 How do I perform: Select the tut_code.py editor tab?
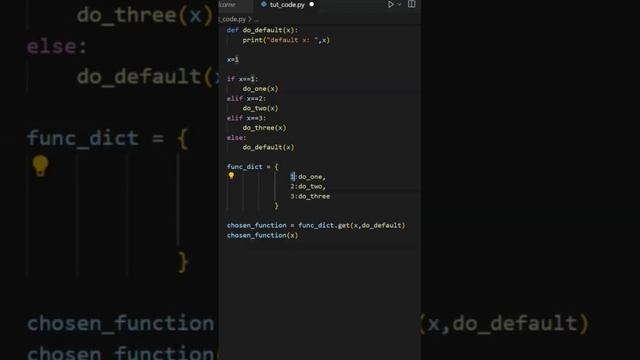[x=287, y=5]
